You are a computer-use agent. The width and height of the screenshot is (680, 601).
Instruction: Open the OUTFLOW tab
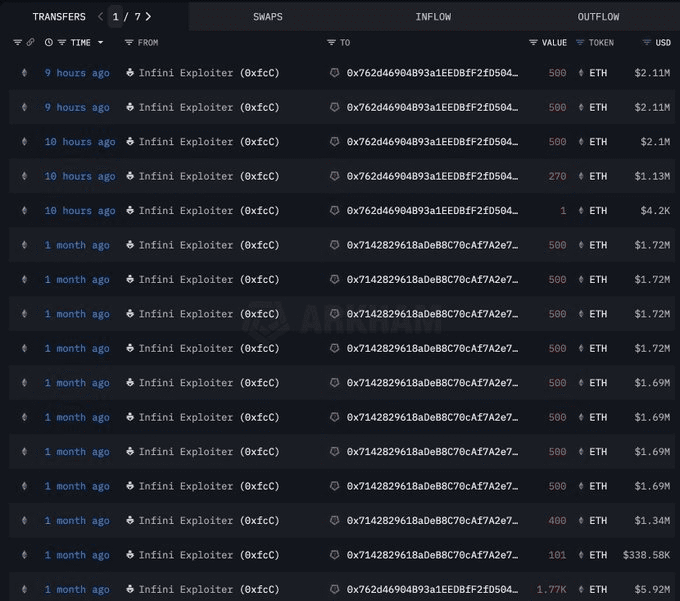point(598,17)
